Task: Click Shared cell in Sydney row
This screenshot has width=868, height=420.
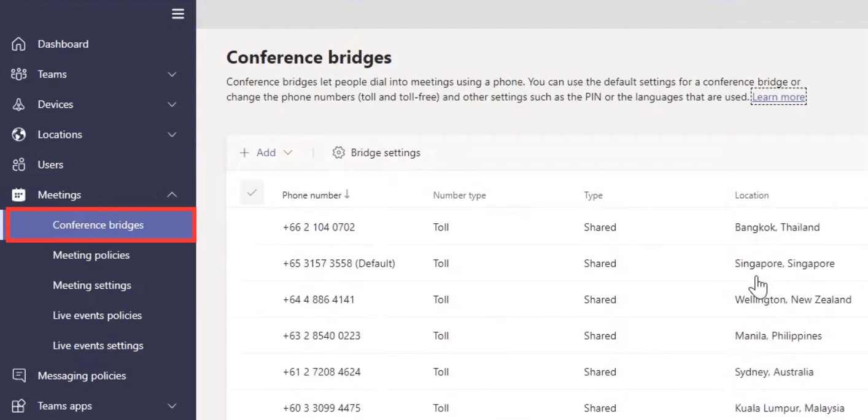Action: point(600,372)
